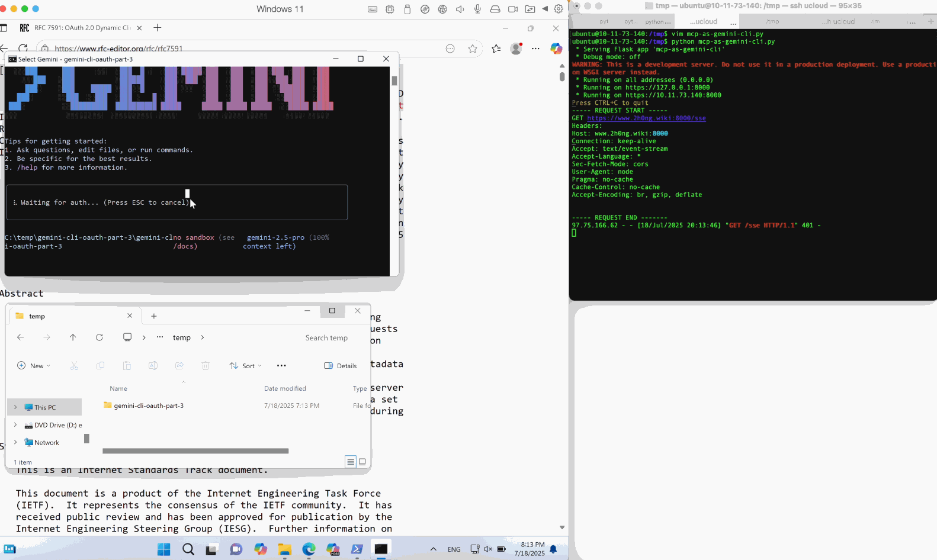Click the File Explorer horizontal scrollbar
The width and height of the screenshot is (937, 560).
(x=195, y=451)
